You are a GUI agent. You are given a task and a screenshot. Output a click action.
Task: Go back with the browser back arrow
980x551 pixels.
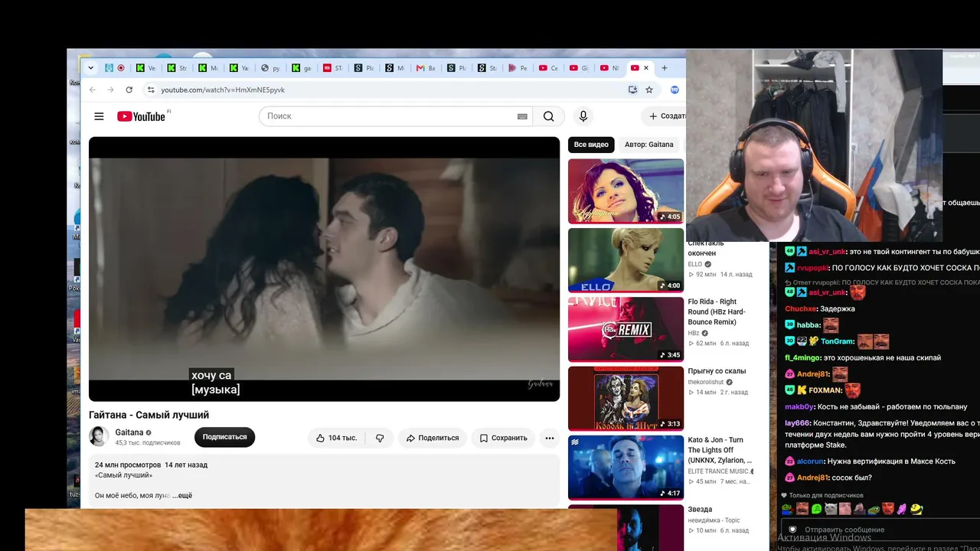coord(93,90)
